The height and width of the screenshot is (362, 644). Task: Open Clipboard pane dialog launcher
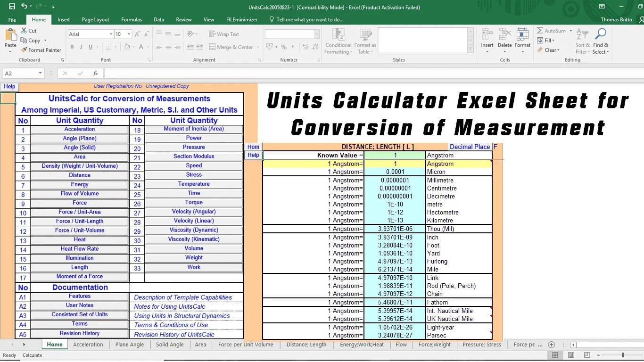(62, 60)
